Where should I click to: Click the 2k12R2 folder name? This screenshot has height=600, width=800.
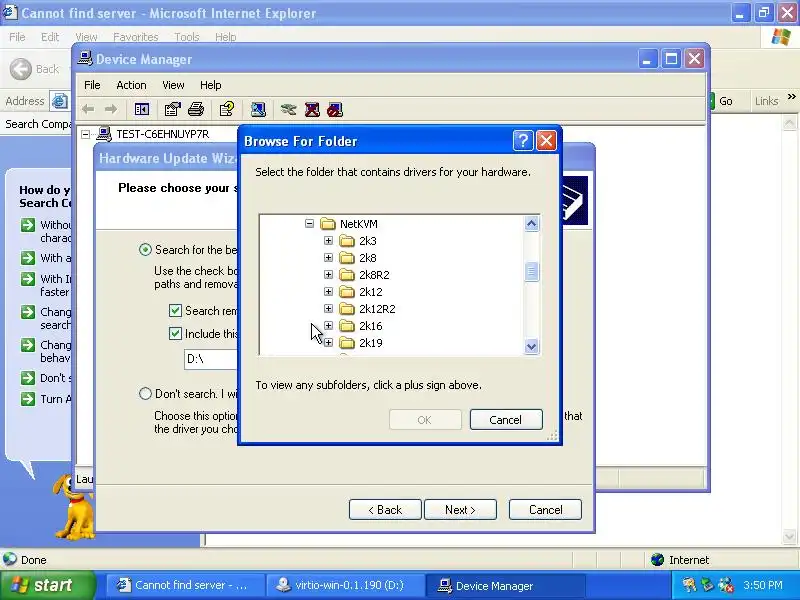(x=377, y=309)
